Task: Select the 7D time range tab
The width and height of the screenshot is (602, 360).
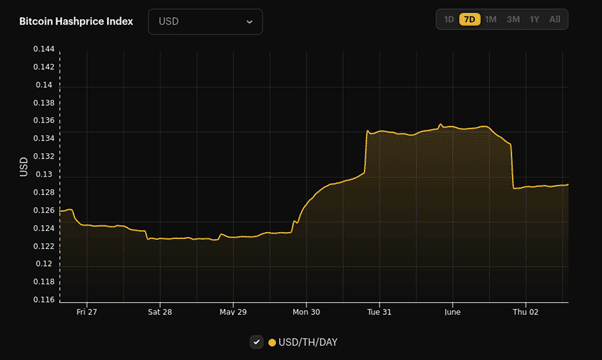Action: (470, 19)
